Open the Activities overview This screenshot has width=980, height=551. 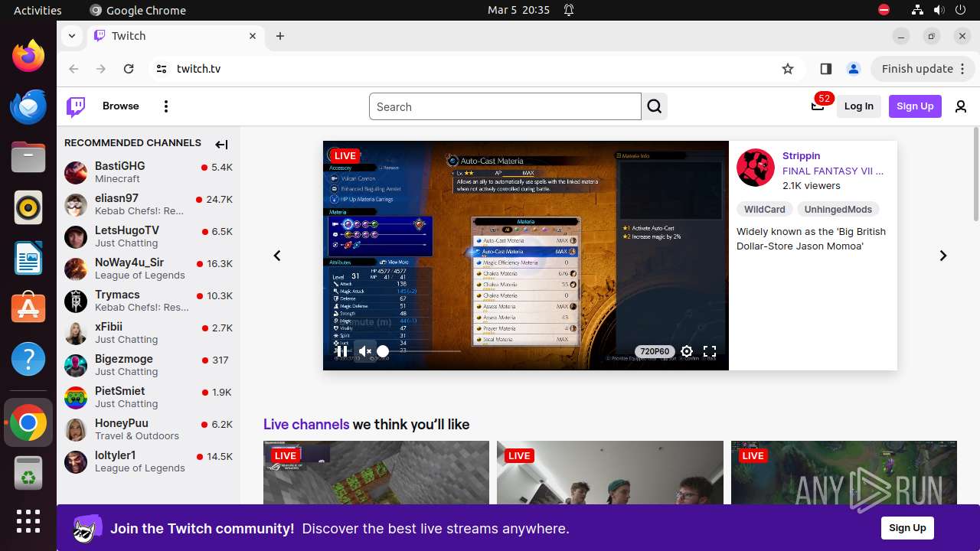coord(38,11)
